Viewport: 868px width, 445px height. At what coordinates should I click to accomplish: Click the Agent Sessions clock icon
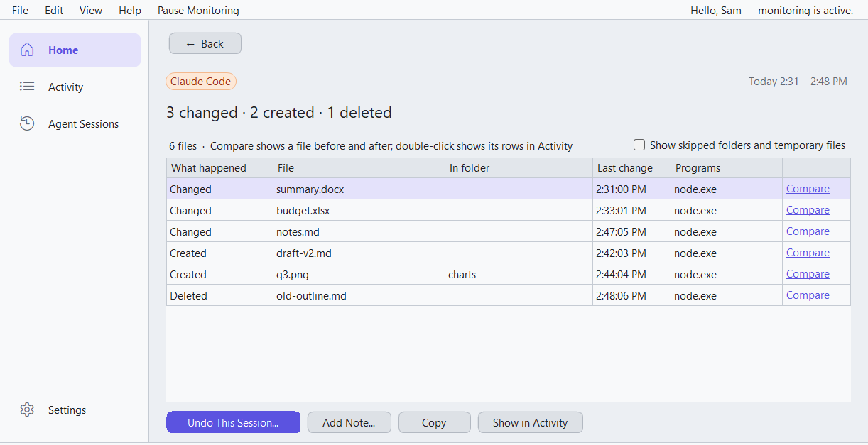click(x=27, y=123)
